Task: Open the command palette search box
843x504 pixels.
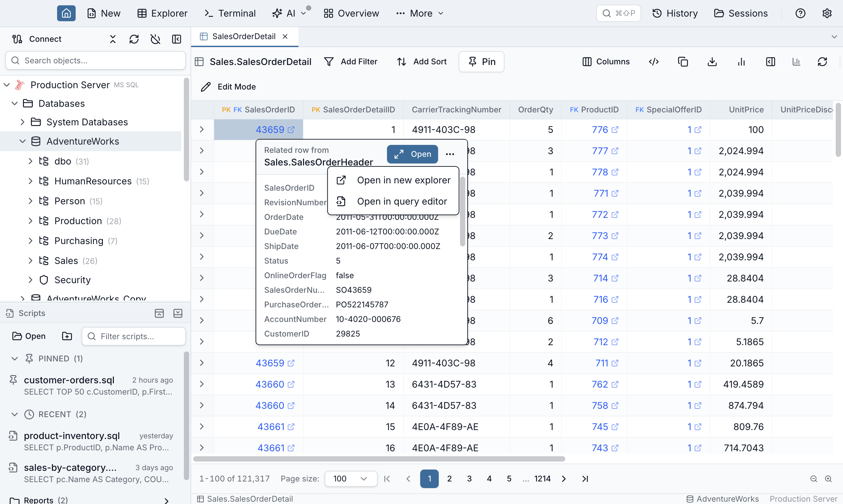Action: [618, 13]
